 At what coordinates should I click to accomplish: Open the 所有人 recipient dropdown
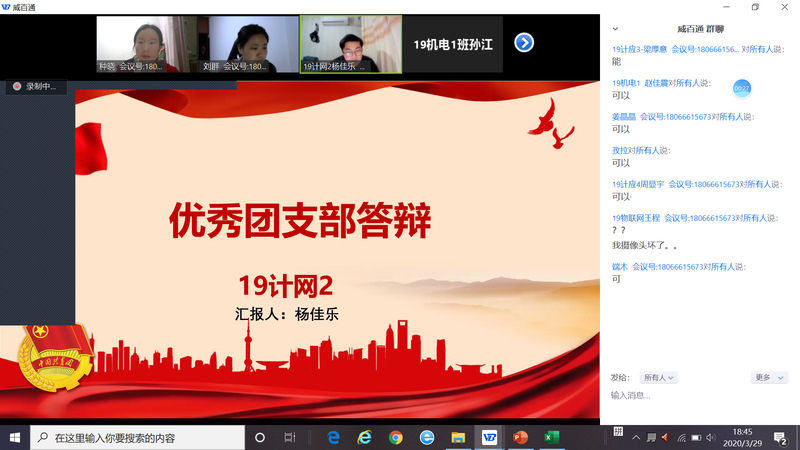(659, 377)
